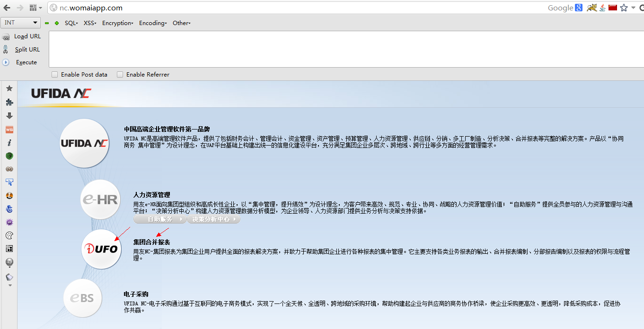Click the UFIDA NC header logo

tap(61, 93)
